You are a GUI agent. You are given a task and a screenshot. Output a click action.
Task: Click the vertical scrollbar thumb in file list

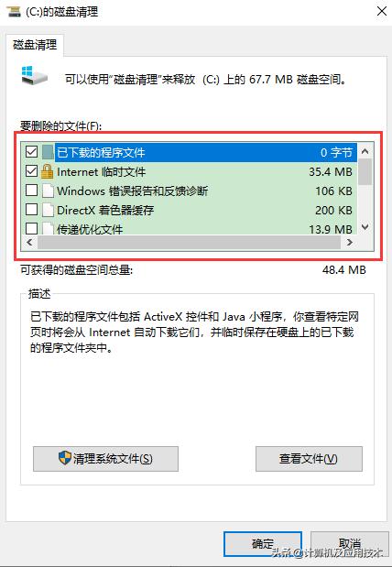pyautogui.click(x=365, y=172)
